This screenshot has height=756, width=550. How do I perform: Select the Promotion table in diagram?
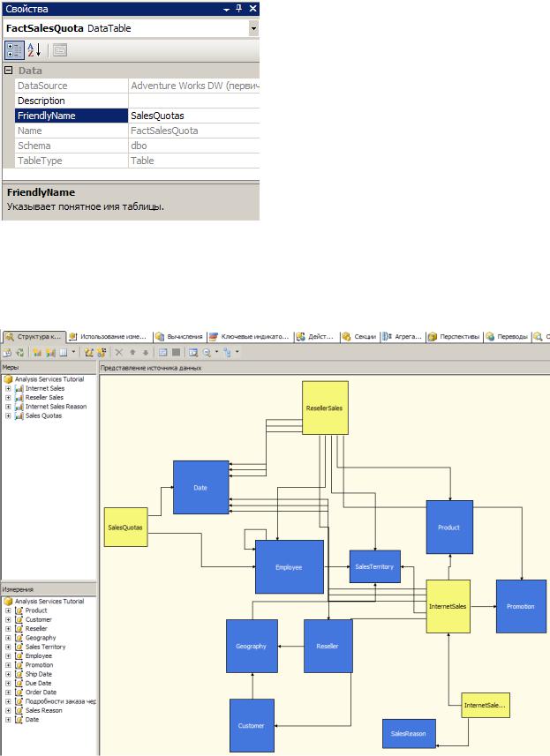coord(521,606)
